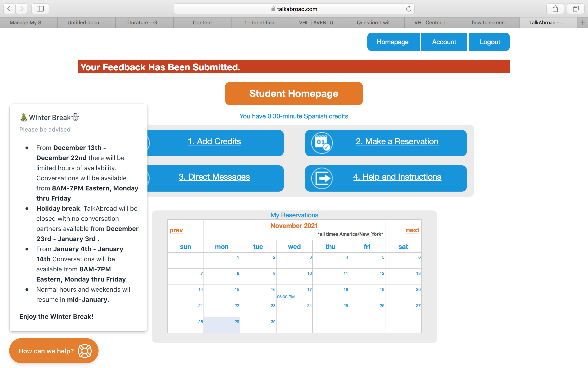Click the Student Homepage orange button
The height and width of the screenshot is (368, 588).
(x=294, y=93)
